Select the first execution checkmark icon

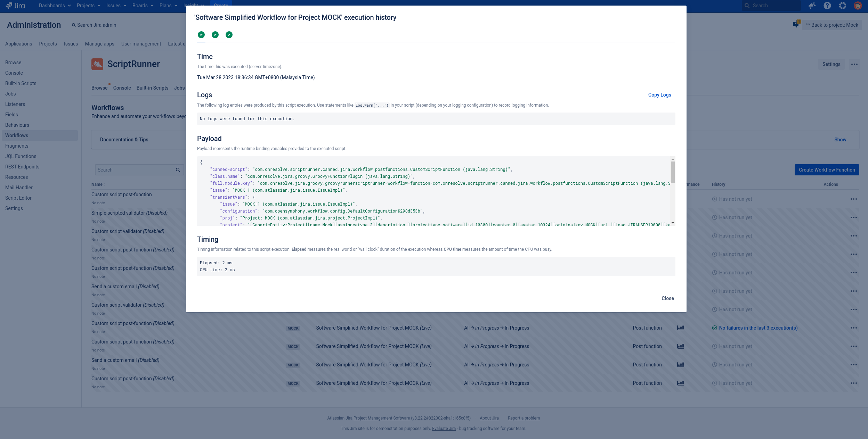point(201,35)
